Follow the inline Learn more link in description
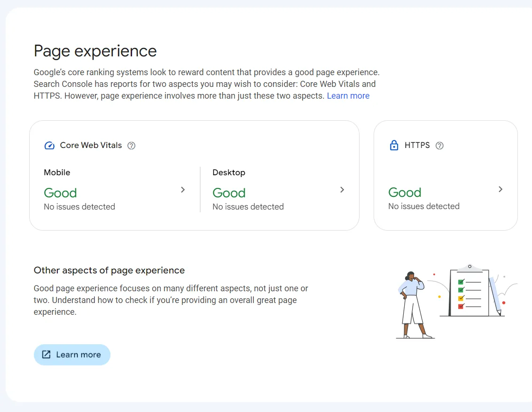 coord(348,96)
